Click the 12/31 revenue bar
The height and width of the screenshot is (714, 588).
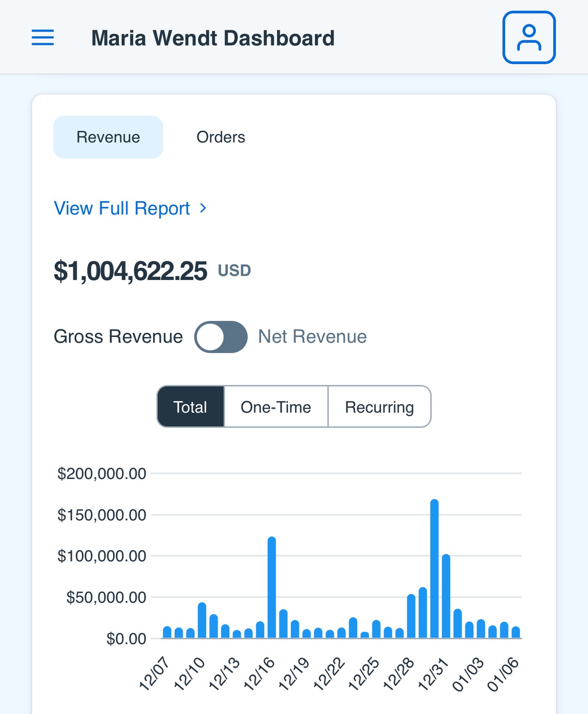pos(446,596)
